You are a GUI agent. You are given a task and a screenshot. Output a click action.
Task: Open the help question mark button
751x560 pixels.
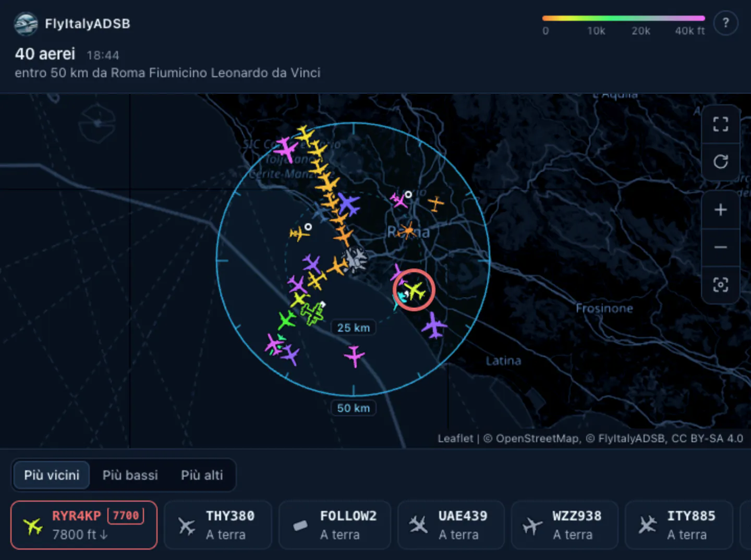pos(725,23)
